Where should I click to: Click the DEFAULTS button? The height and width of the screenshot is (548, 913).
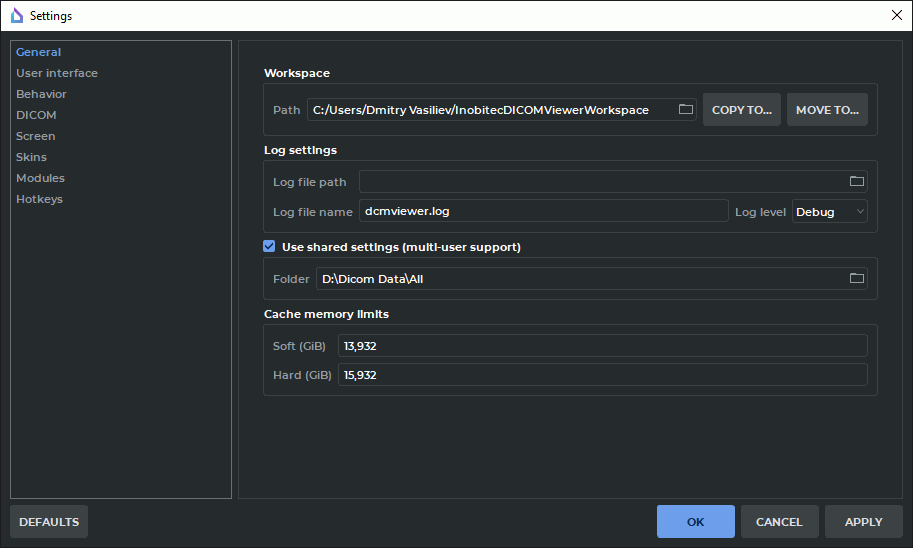49,522
